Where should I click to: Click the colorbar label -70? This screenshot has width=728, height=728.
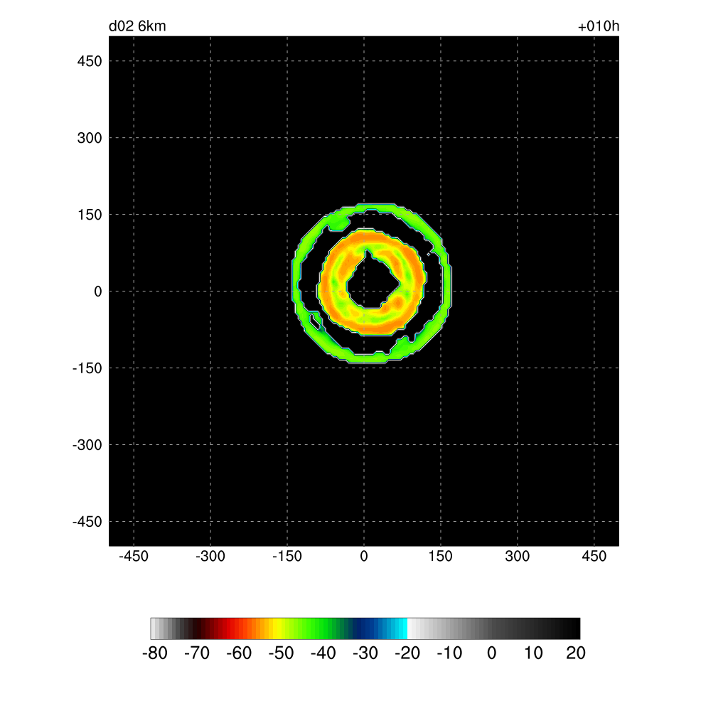point(197,653)
